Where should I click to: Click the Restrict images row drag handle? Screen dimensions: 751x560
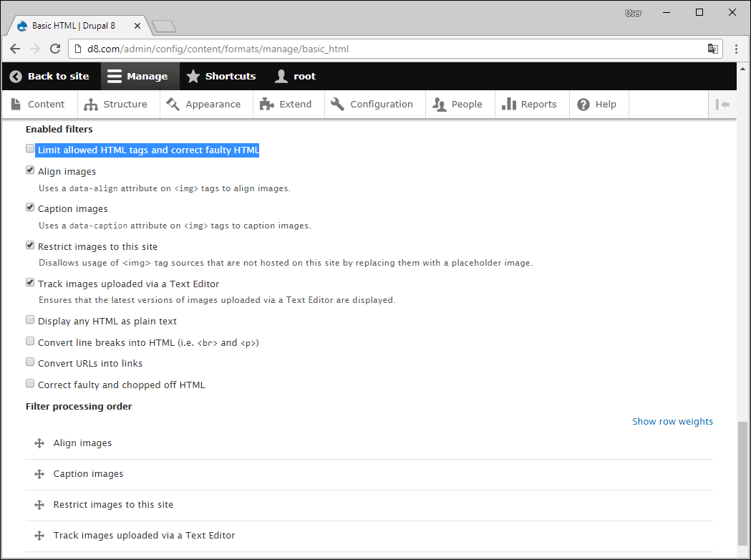tap(39, 505)
